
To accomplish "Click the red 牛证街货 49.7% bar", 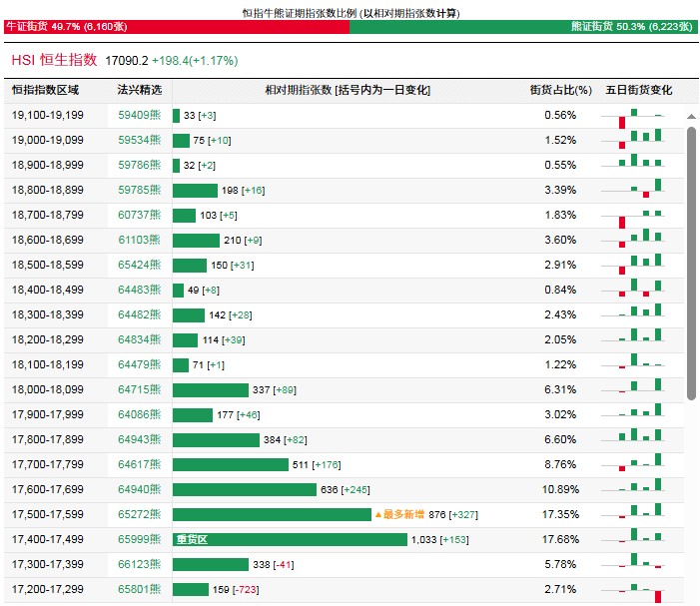I will pyautogui.click(x=177, y=27).
